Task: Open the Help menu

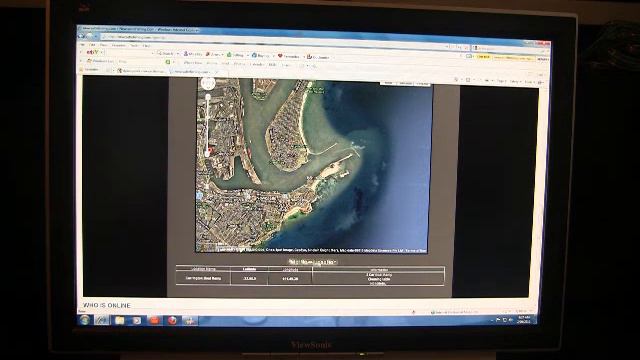Action: tap(146, 46)
